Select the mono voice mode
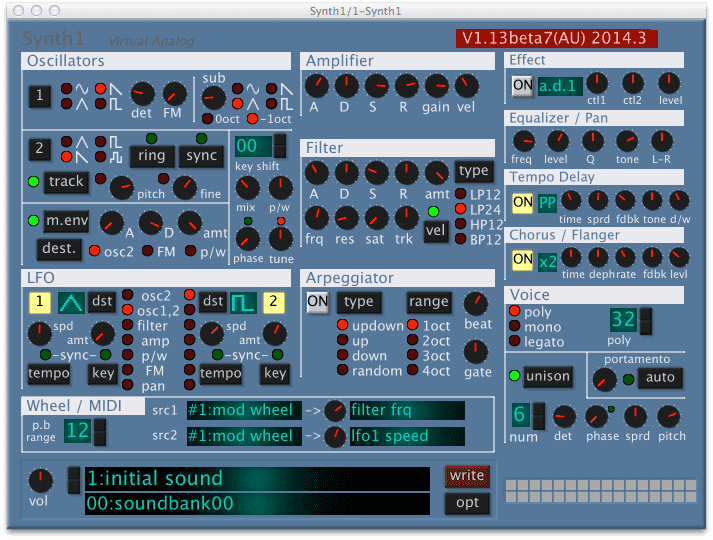713x540 pixels. point(515,327)
